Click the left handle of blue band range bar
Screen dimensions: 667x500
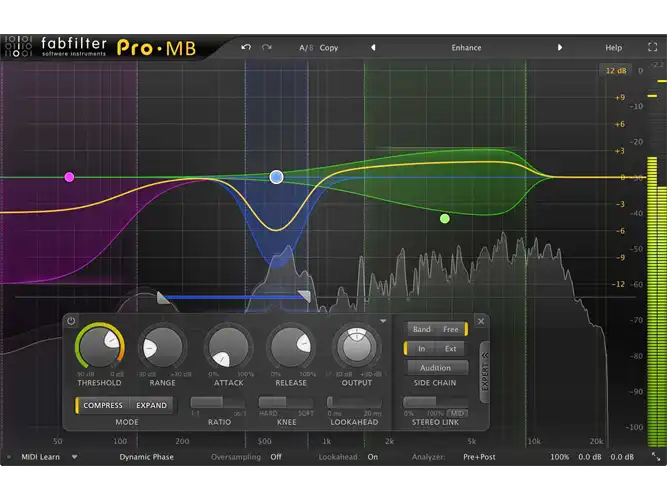[162, 297]
